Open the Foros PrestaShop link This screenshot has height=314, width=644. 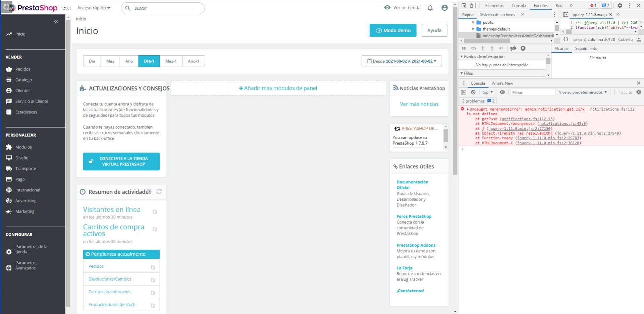point(414,216)
